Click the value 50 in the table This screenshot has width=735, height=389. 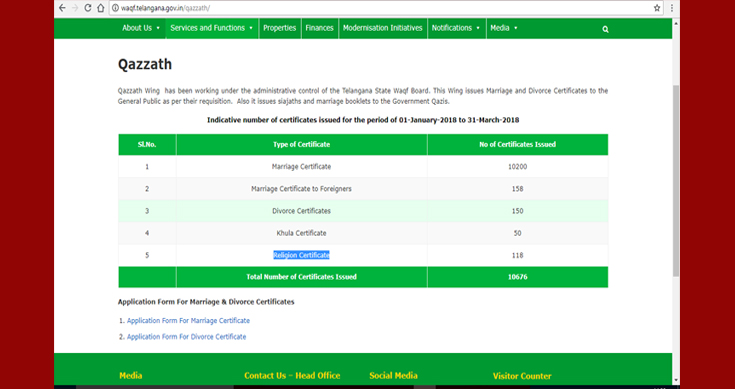point(518,233)
